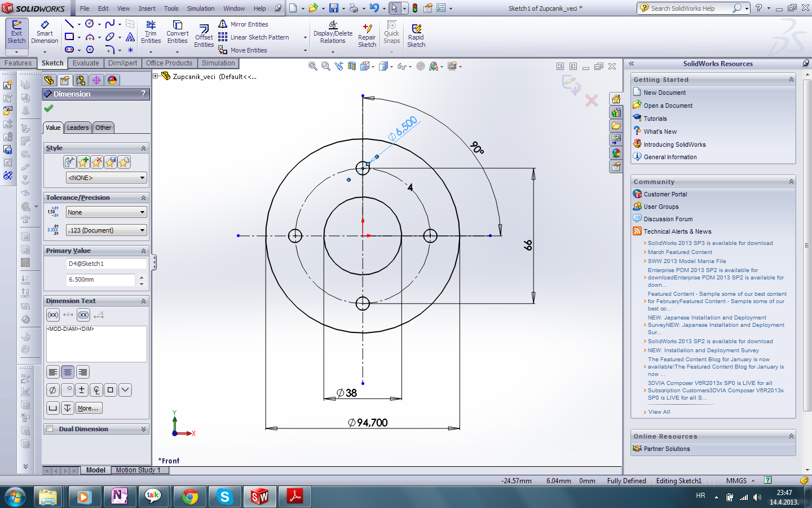Viewport: 812px width, 508px height.
Task: Select the Offset Entities tool
Action: point(204,35)
